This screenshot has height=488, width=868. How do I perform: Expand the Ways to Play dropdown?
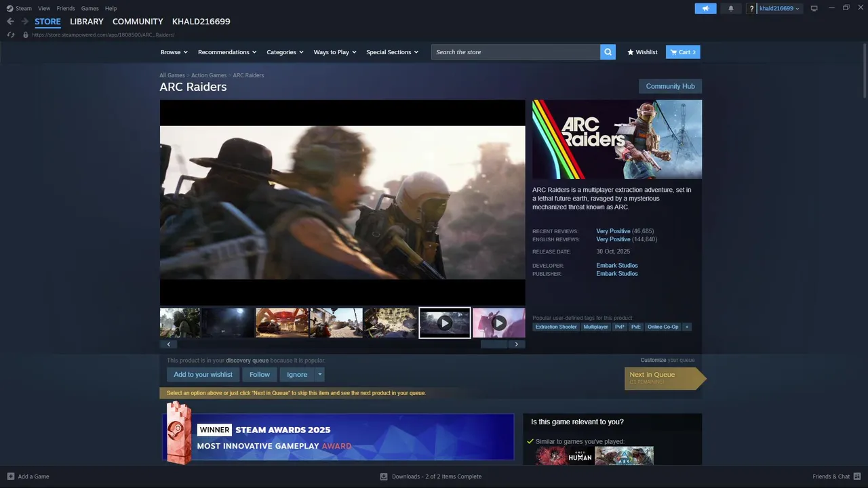click(335, 52)
